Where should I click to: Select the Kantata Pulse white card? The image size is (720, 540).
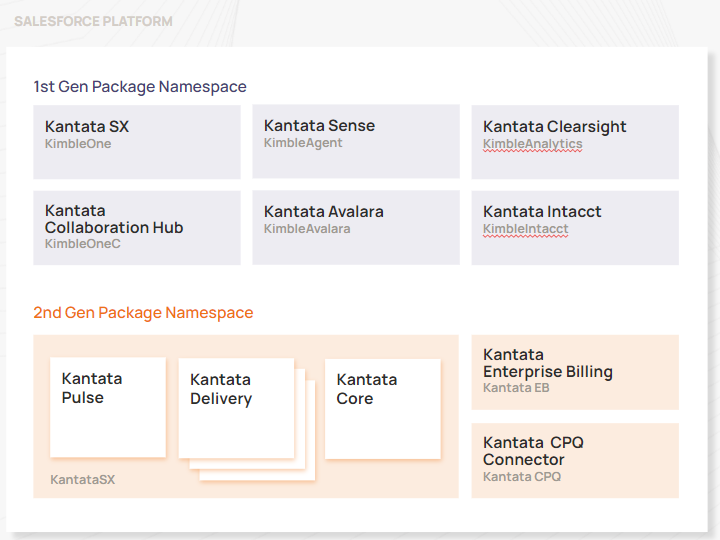pyautogui.click(x=108, y=407)
